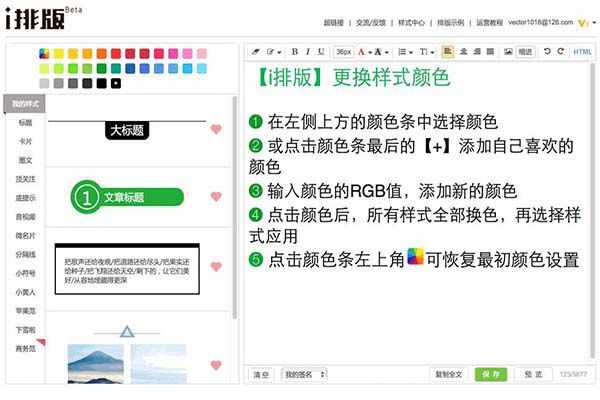600x400 pixels.
Task: Apply the red A font color
Action: [x=361, y=52]
